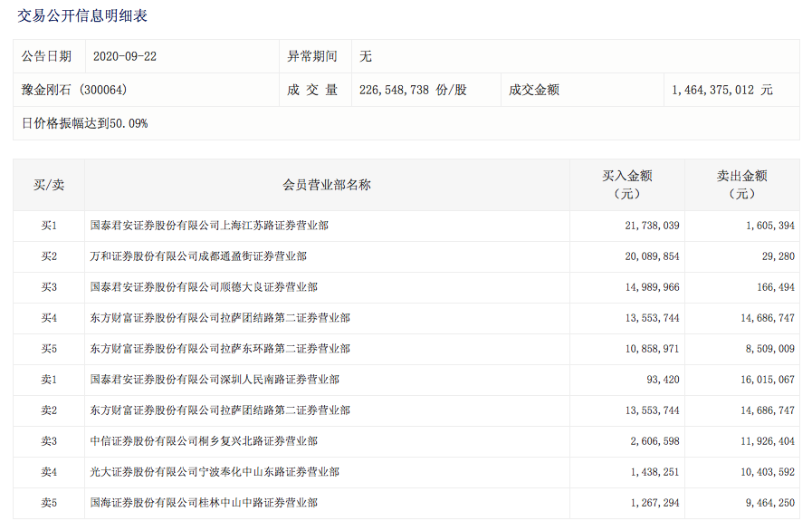Click the 成交金额 label
Image resolution: width=812 pixels, height=521 pixels.
click(x=534, y=91)
